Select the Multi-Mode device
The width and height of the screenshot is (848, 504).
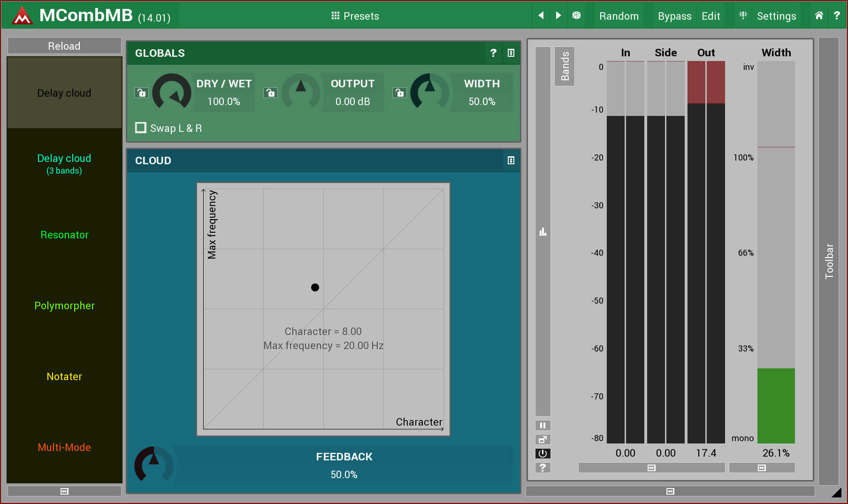[x=64, y=447]
